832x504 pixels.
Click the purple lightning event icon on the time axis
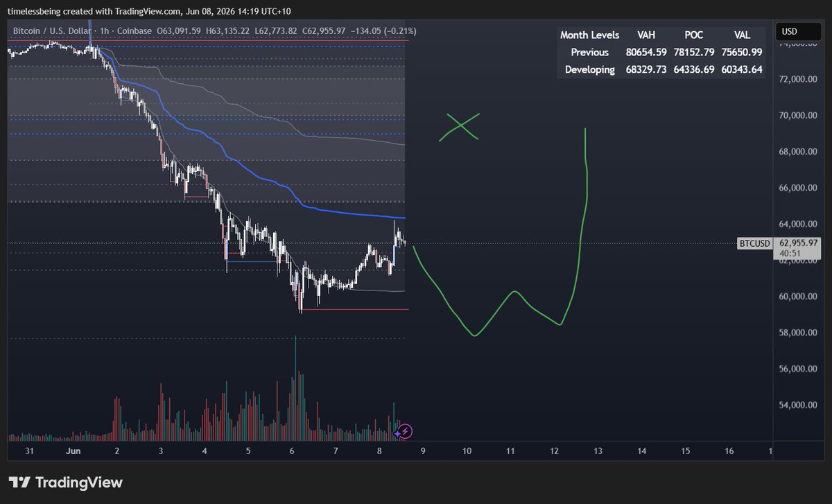(x=406, y=431)
